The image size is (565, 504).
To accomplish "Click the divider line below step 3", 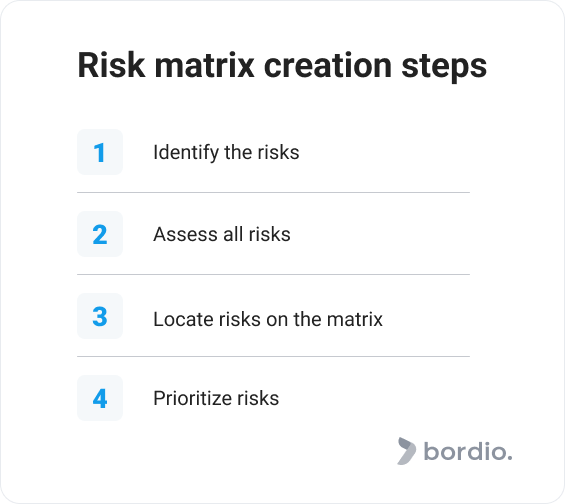I will [273, 357].
